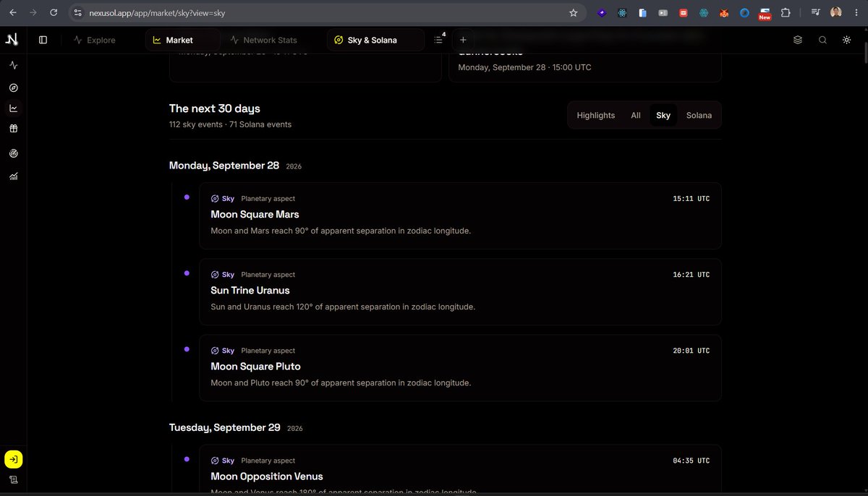Open the line chart sidebar icon
The height and width of the screenshot is (496, 868).
[13, 108]
